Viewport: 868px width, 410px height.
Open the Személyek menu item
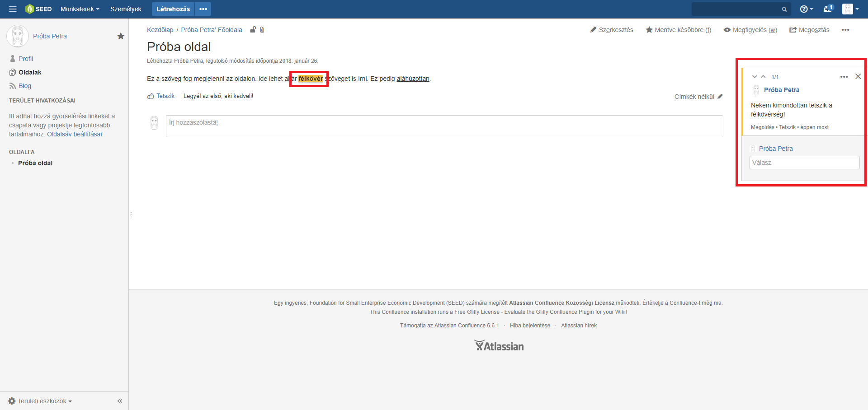click(126, 9)
